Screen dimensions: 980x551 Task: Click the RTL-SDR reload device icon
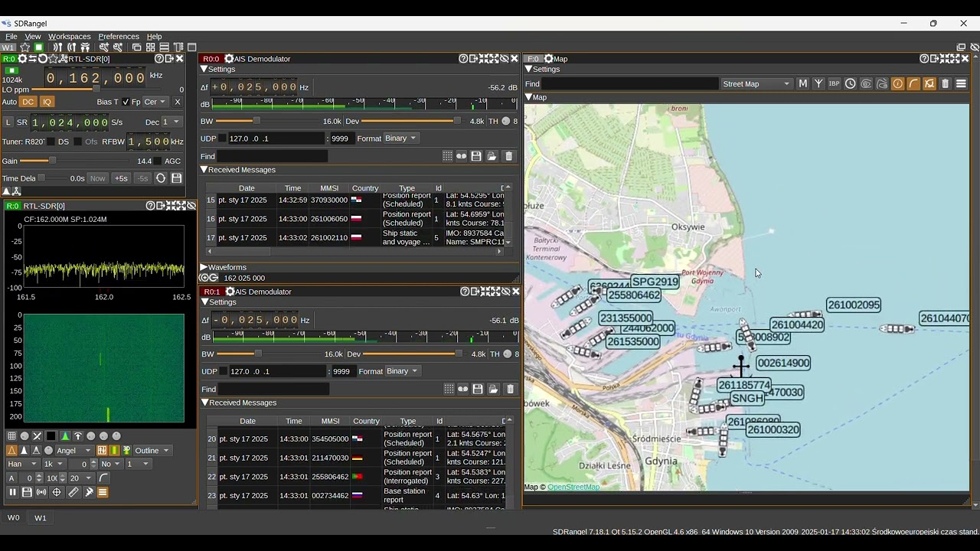click(x=42, y=59)
